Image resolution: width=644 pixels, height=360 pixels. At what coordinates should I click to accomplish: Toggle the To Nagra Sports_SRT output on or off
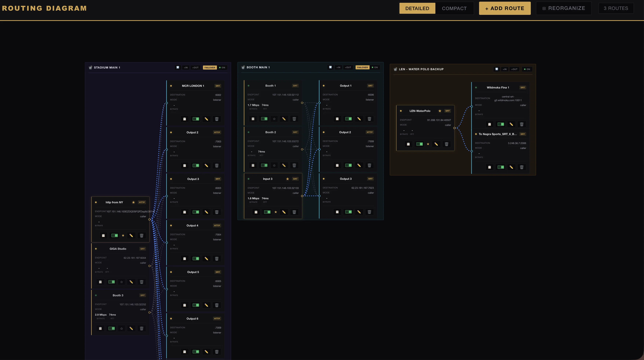pos(501,167)
